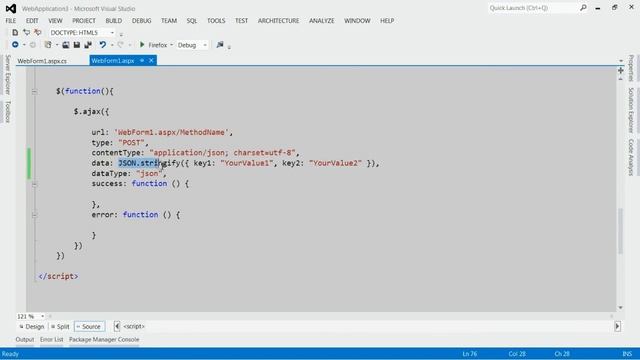Click the vertical scrollbar down arrow
The width and height of the screenshot is (640, 360).
[621, 308]
